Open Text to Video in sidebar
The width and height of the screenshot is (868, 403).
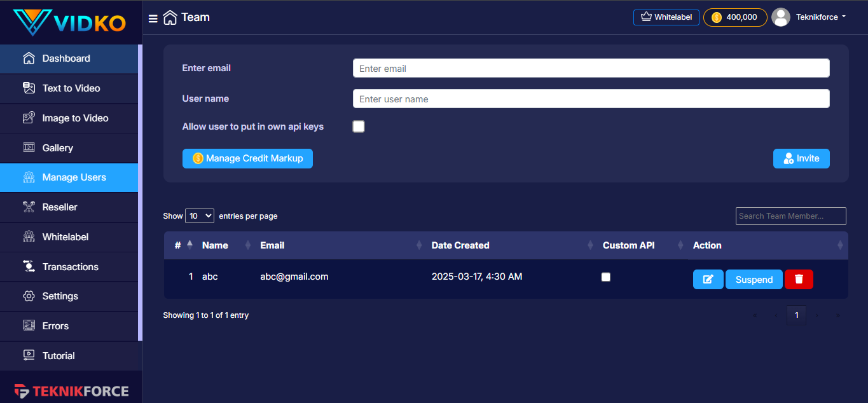pos(71,88)
